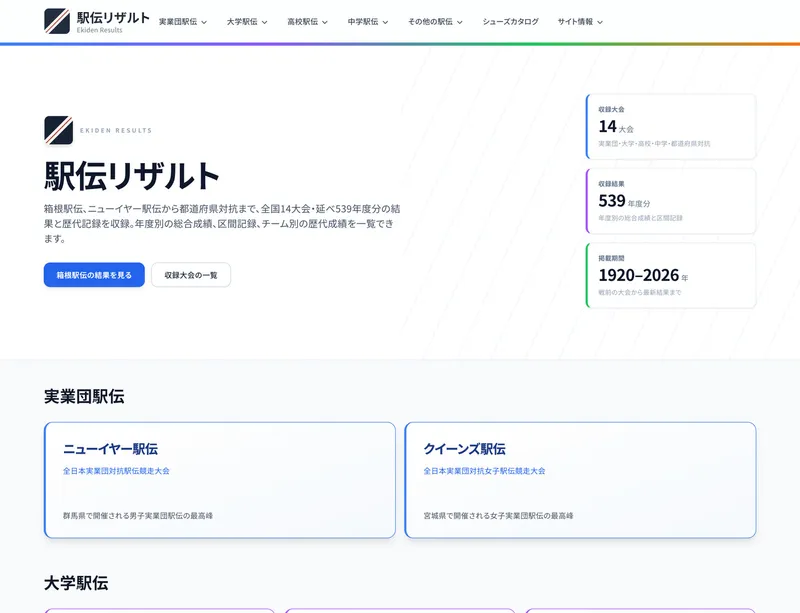Open the クイーンズ駅伝 card
The width and height of the screenshot is (800, 613).
(x=580, y=480)
